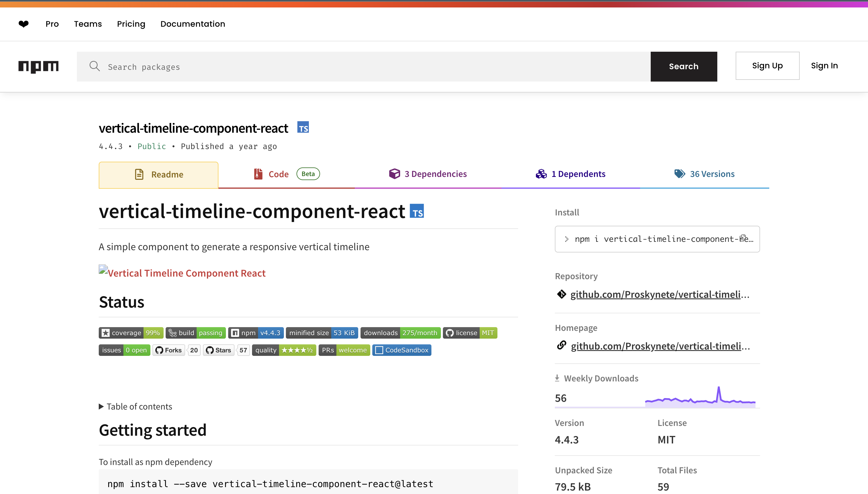The height and width of the screenshot is (494, 868).
Task: Click the Version value 4.4.3 in sidebar
Action: [567, 440]
